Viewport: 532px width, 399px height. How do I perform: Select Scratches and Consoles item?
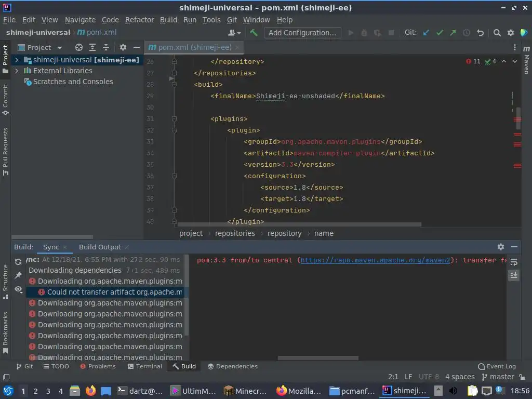click(73, 82)
